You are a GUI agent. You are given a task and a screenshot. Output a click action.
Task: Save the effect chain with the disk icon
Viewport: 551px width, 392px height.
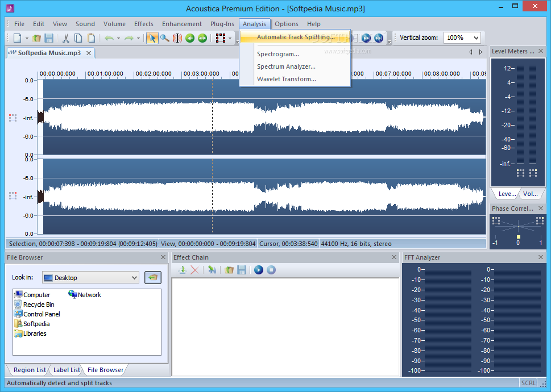tap(242, 270)
